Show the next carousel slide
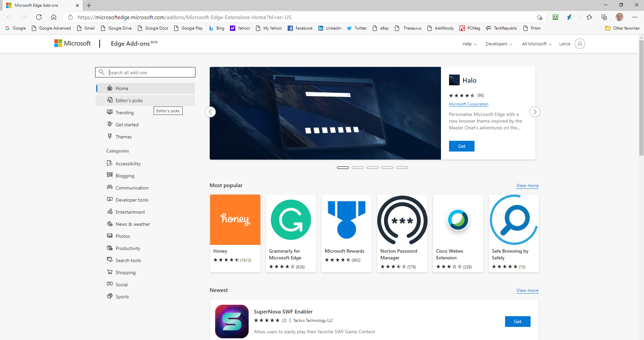 [535, 112]
